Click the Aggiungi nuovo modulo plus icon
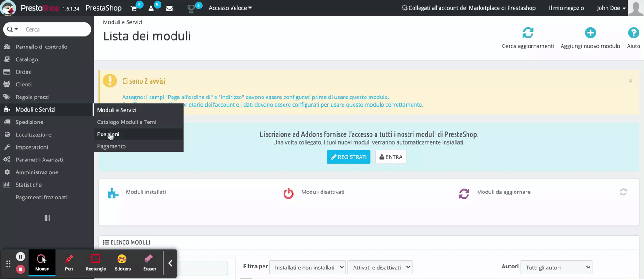 pos(590,33)
